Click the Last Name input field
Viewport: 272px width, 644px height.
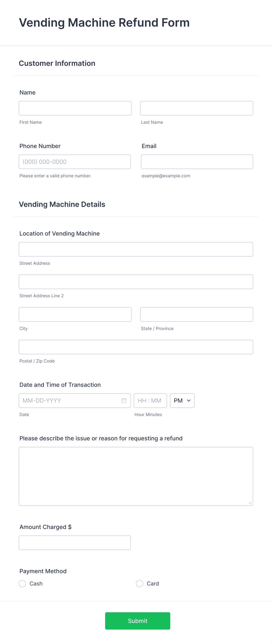click(x=196, y=108)
